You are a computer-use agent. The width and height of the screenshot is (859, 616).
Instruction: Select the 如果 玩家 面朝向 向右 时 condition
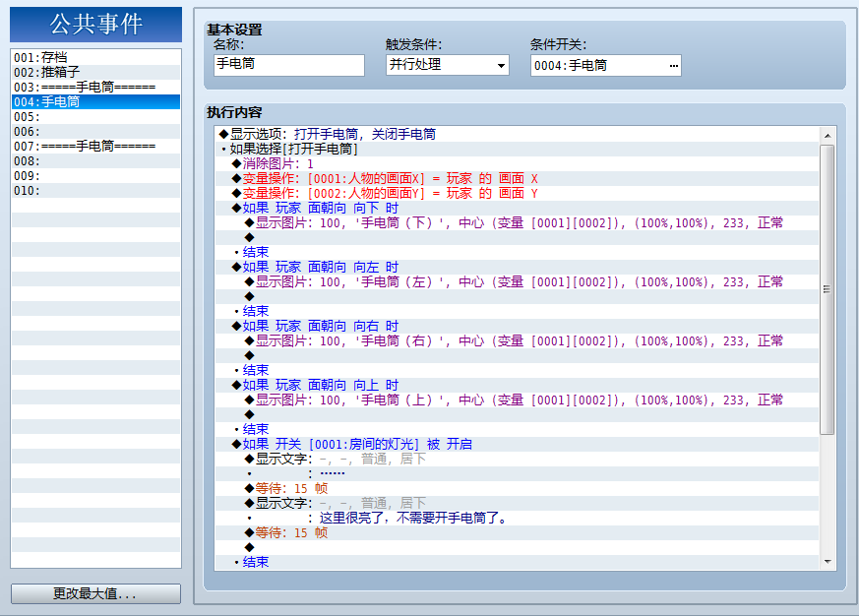click(x=518, y=327)
